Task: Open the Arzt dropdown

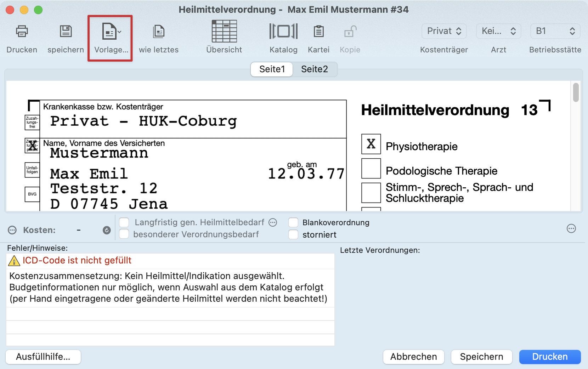Action: coord(498,31)
